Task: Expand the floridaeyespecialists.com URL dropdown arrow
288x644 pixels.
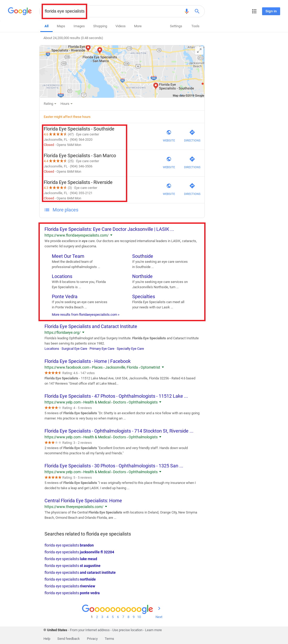Action: coord(111,235)
